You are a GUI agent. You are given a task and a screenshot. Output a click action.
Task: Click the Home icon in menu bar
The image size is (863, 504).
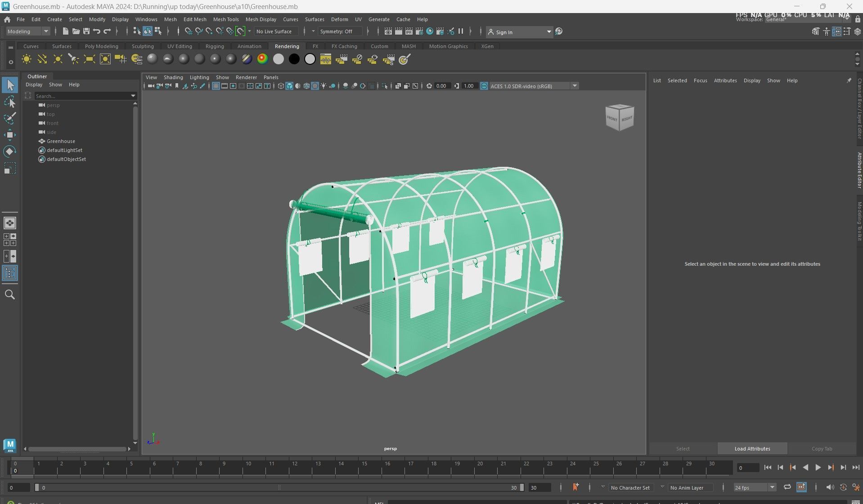[x=7, y=19]
